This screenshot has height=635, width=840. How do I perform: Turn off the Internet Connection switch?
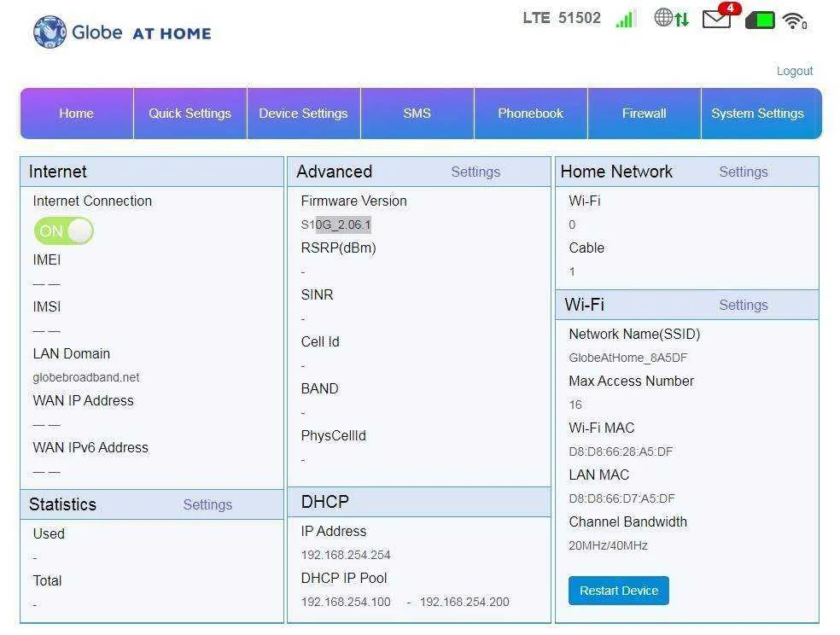coord(64,231)
